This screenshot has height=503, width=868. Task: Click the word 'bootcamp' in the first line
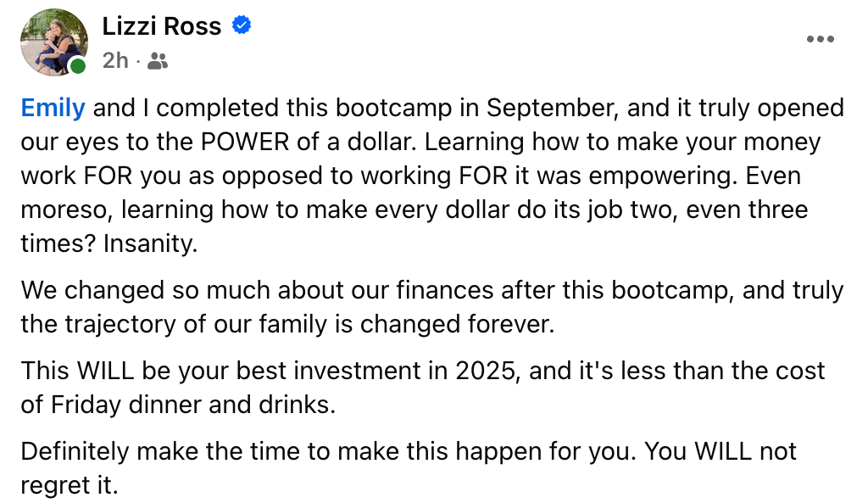pyautogui.click(x=393, y=109)
